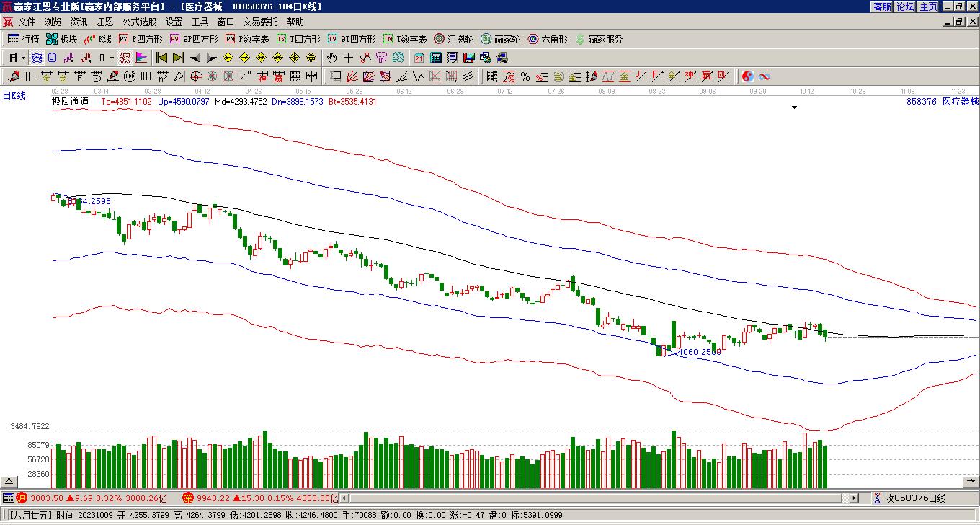Click the 主页 homepage button
Screen dimensions: 980x525
pos(929,6)
